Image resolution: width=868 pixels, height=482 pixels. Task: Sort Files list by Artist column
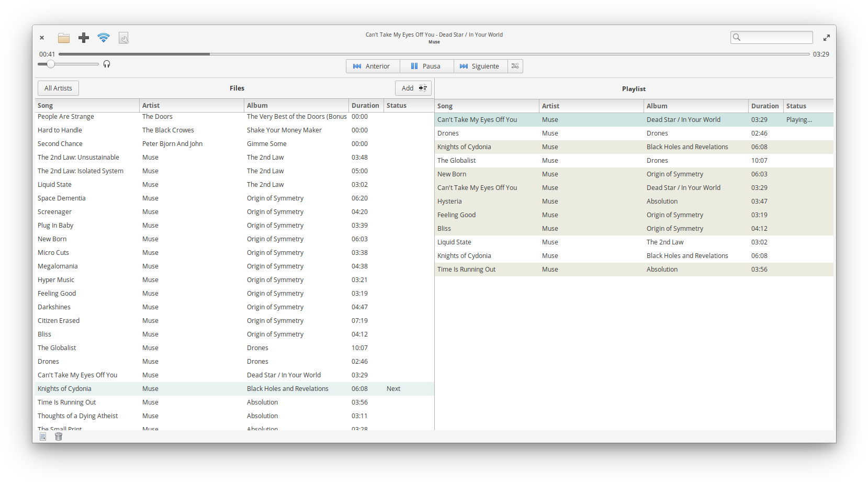coord(192,105)
